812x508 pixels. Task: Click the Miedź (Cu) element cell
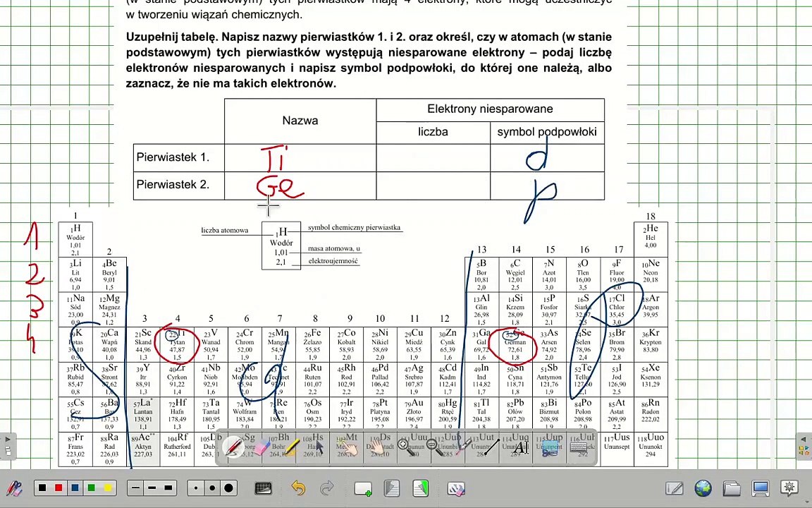pyautogui.click(x=414, y=344)
